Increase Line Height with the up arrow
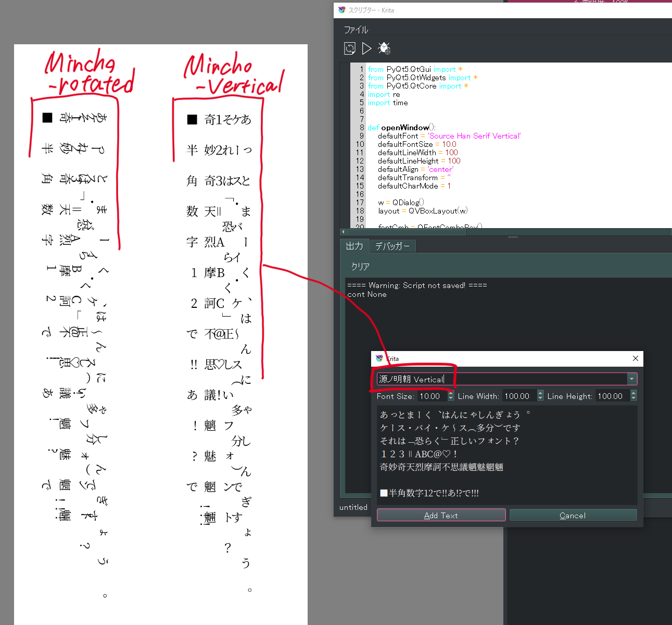Screen dimensions: 672x625 point(633,393)
